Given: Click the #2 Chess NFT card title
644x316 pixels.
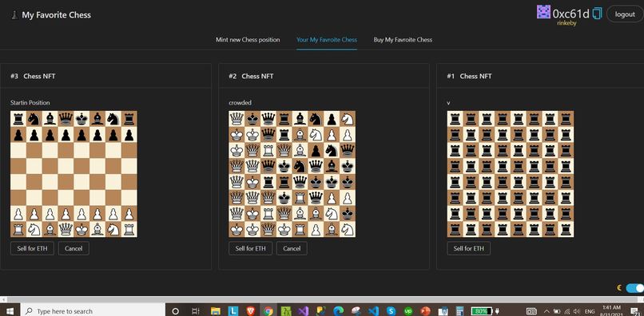Looking at the screenshot, I should pyautogui.click(x=251, y=77).
